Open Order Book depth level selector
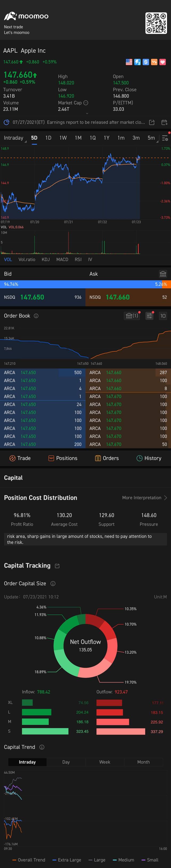 pos(162,316)
